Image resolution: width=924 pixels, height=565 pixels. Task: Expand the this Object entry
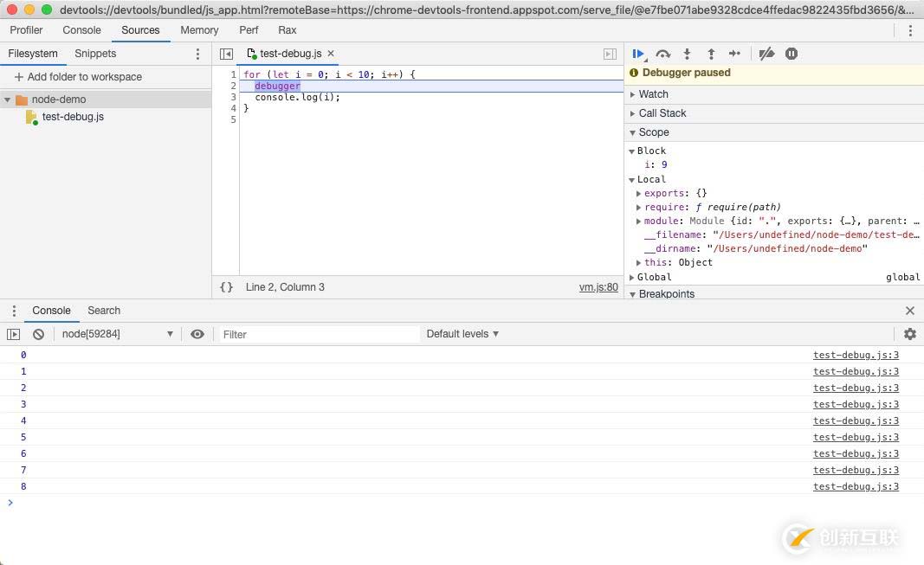click(639, 262)
